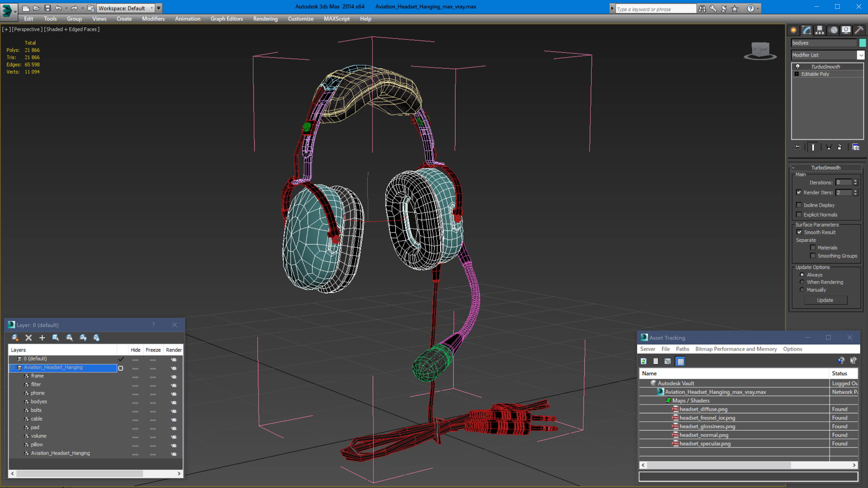Open Undo history dropdown arrow
Viewport: 868px width, 488px height.
[x=66, y=8]
